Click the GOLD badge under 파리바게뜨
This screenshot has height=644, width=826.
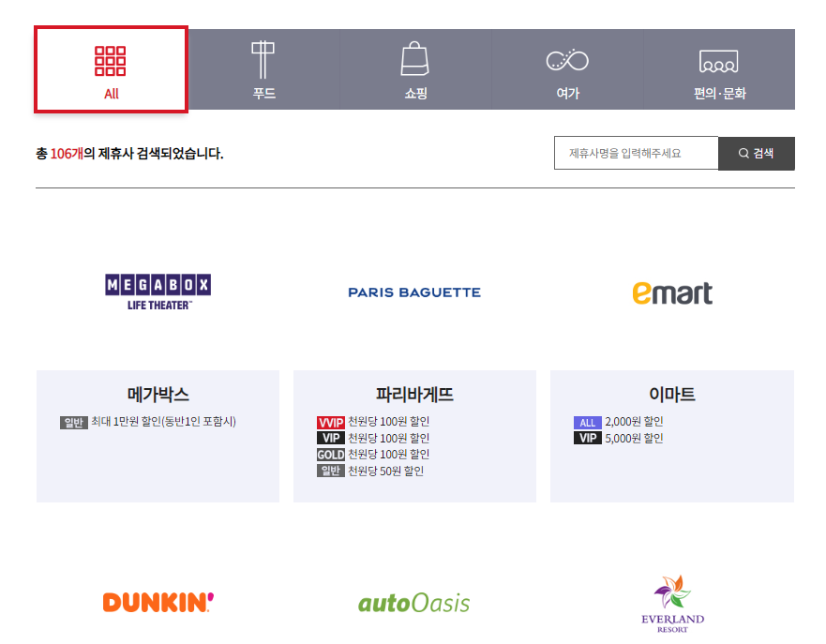coord(330,455)
